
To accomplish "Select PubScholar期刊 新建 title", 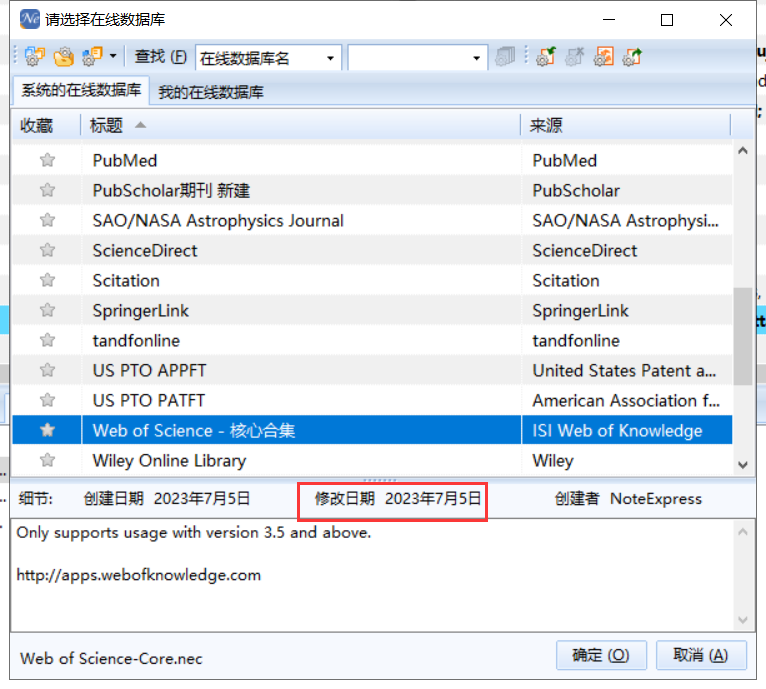I will point(171,191).
